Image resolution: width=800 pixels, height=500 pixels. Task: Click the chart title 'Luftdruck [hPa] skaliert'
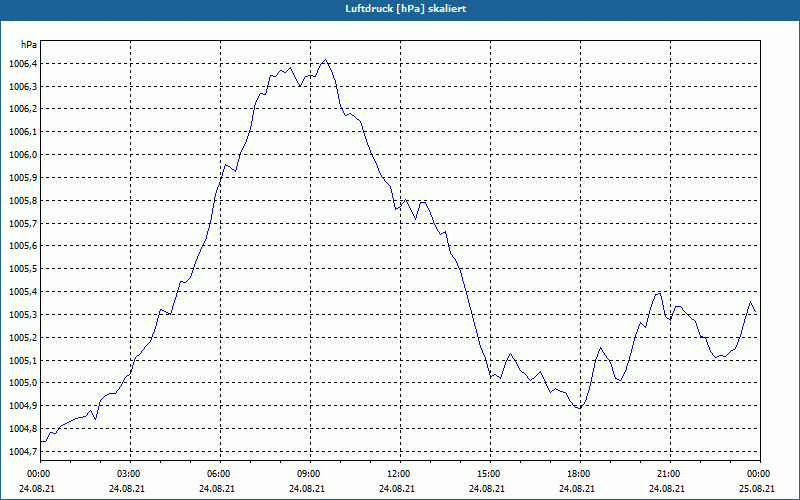pyautogui.click(x=405, y=9)
